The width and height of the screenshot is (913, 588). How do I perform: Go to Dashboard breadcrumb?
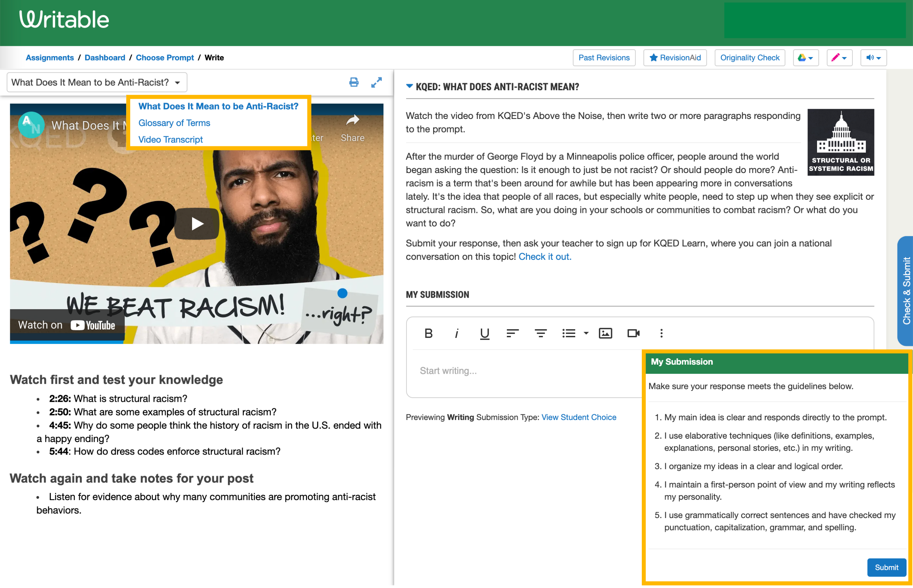pos(105,58)
